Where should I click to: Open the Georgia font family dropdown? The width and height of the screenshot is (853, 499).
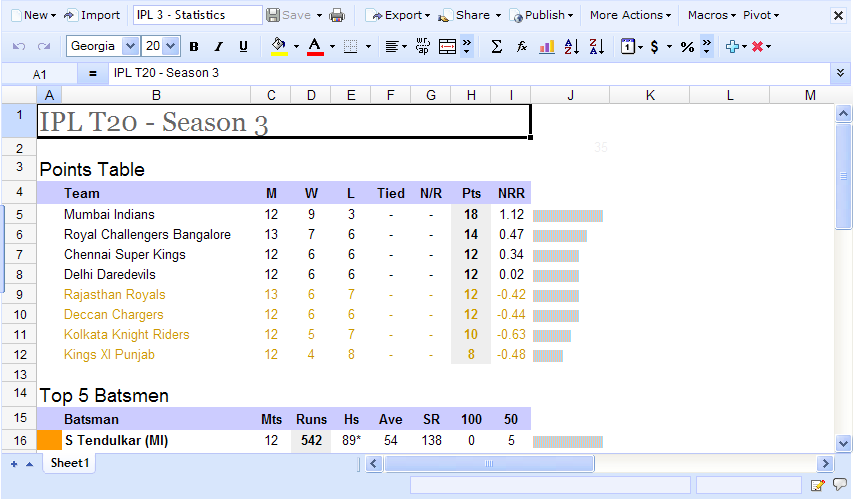[130, 46]
